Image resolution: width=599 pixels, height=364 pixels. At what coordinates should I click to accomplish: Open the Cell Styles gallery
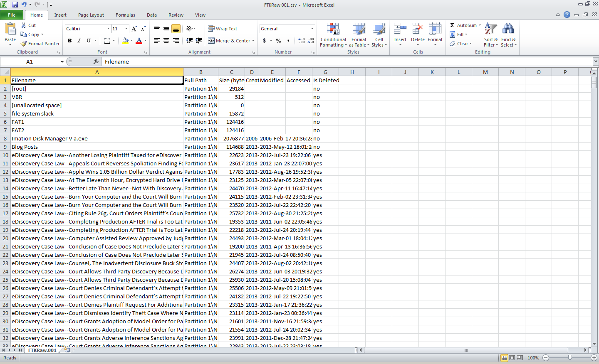coord(379,35)
